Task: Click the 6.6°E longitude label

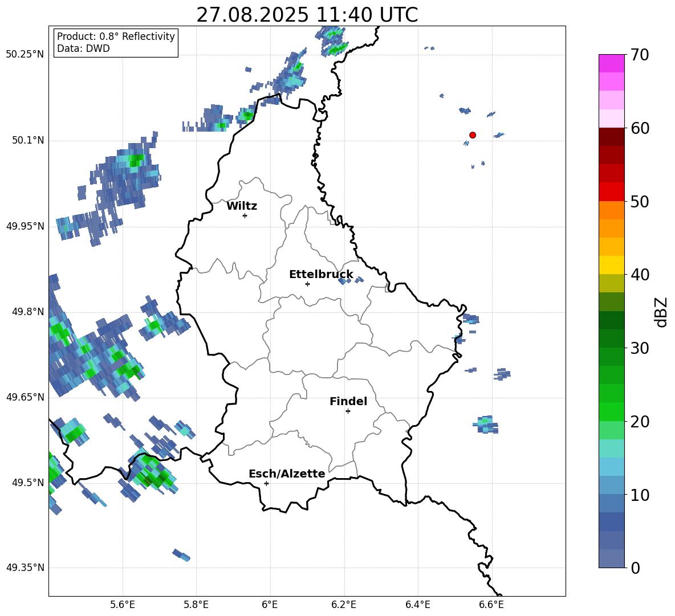Action: click(491, 605)
